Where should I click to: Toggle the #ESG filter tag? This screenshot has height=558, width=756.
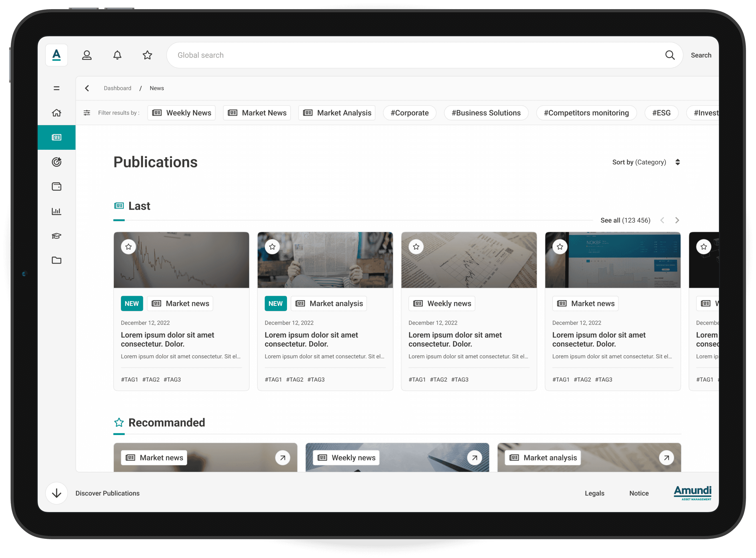click(x=661, y=113)
